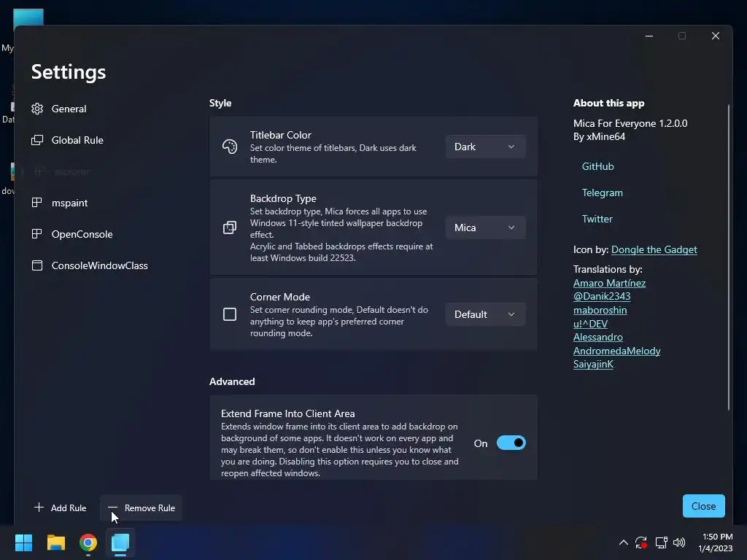
Task: Minimize the Settings window
Action: tap(649, 36)
